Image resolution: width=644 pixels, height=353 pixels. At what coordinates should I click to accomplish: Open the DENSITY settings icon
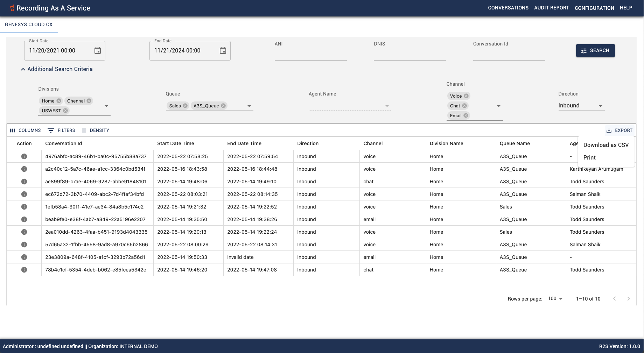[x=84, y=130]
